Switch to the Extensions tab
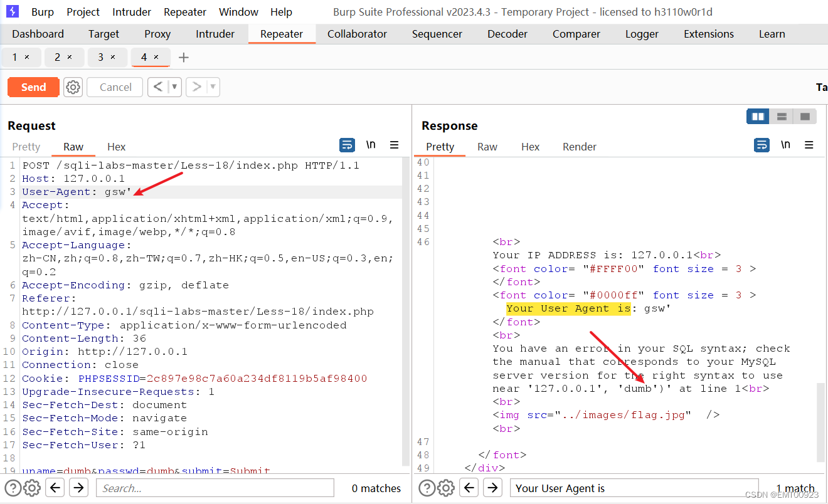Viewport: 828px width, 504px height. coord(709,34)
